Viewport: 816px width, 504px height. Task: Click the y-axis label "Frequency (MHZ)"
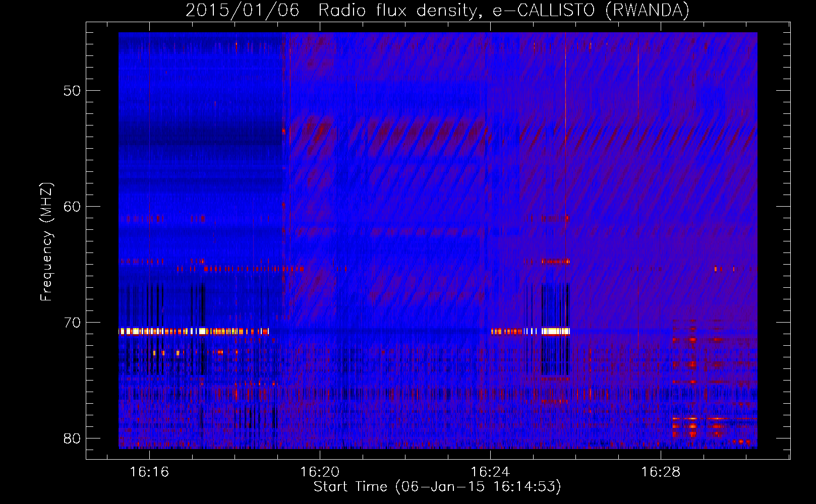(46, 242)
